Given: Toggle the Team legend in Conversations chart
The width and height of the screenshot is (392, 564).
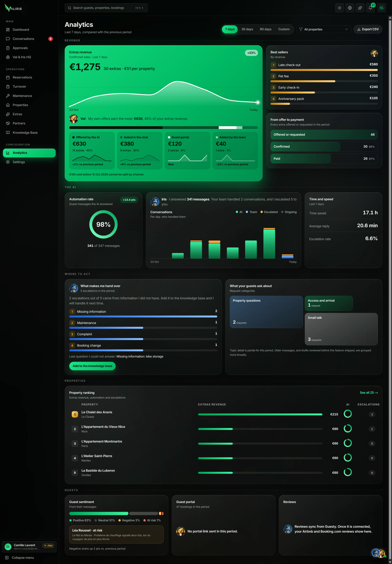Looking at the screenshot, I should click(x=251, y=212).
